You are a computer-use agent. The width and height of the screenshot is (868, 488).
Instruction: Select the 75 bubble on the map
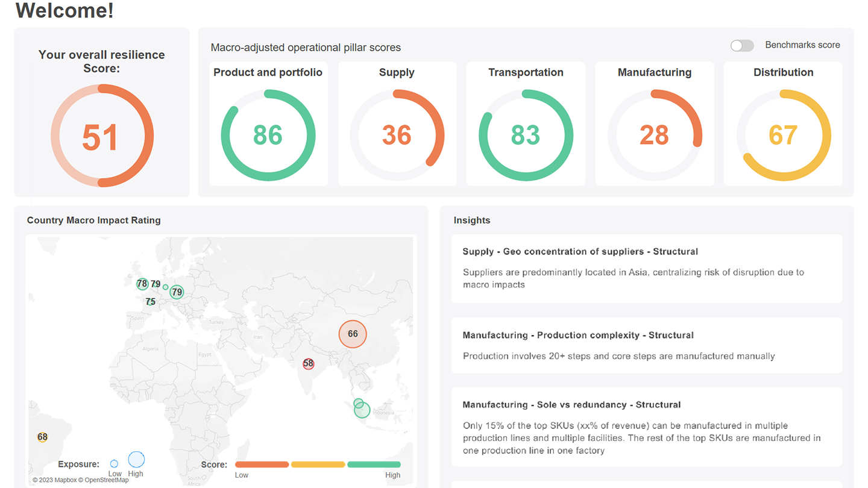click(150, 302)
